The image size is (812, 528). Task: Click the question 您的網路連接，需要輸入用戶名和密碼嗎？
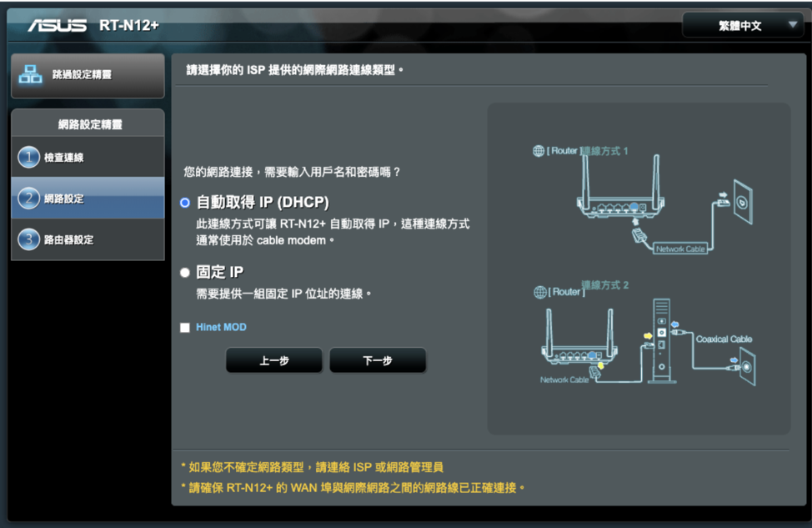(x=293, y=172)
